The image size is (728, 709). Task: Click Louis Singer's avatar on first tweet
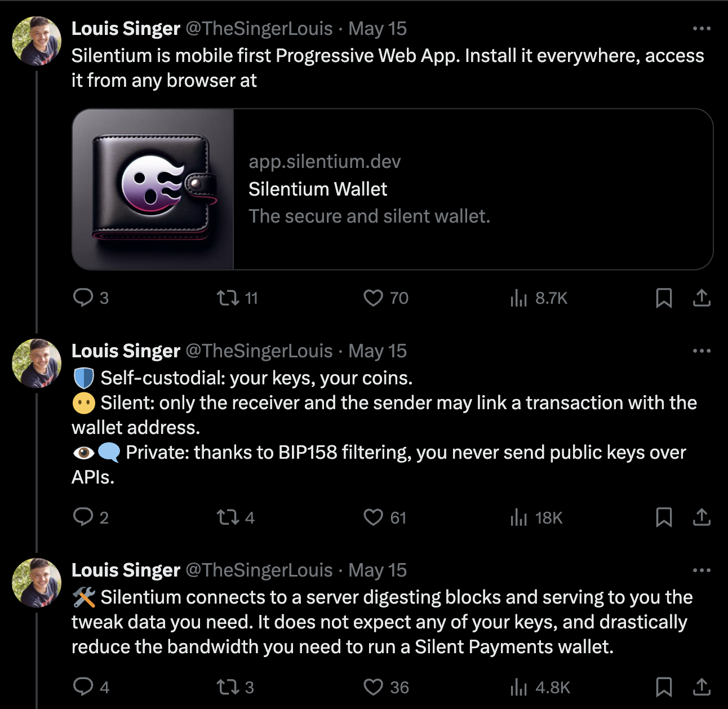[x=37, y=41]
